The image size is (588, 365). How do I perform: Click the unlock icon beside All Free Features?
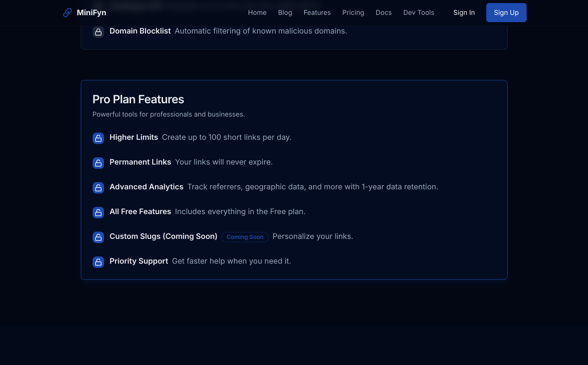point(98,213)
